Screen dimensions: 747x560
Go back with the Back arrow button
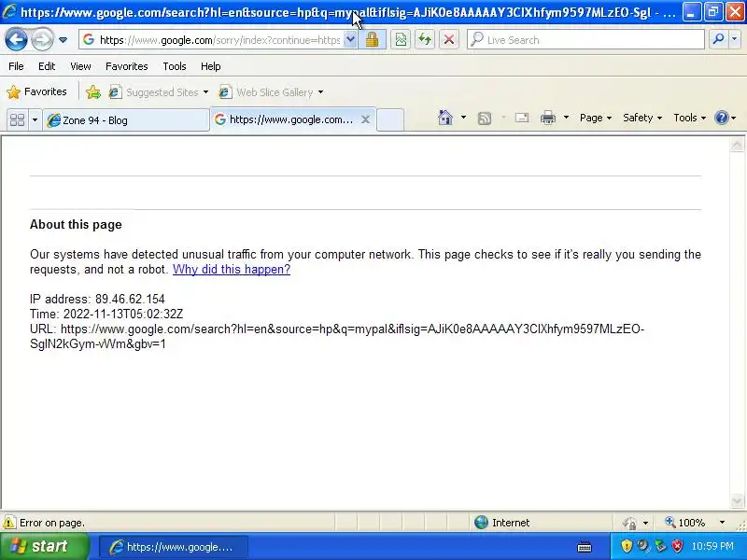(x=16, y=40)
